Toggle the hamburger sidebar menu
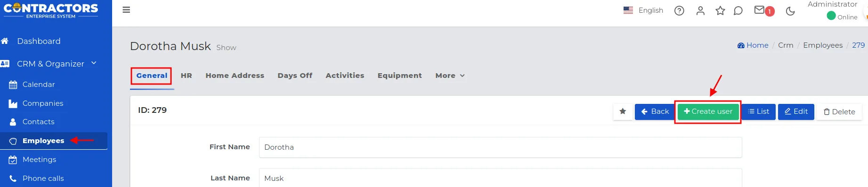868x187 pixels. point(126,10)
